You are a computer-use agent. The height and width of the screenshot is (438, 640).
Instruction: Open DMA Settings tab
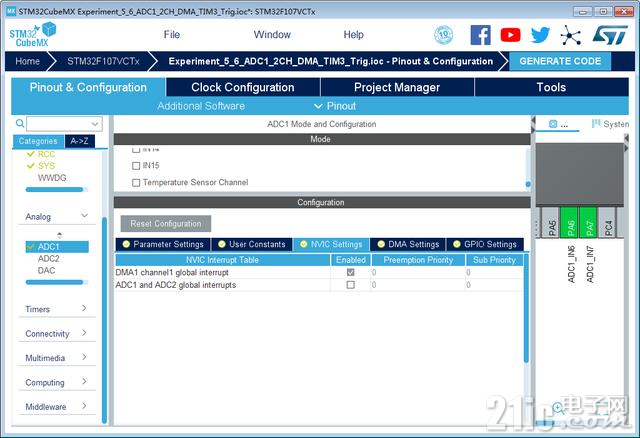coord(408,245)
